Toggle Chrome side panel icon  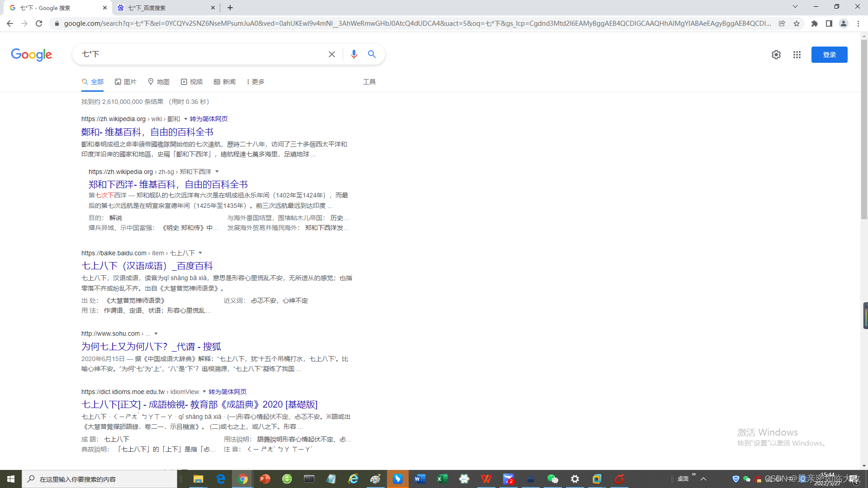(829, 23)
